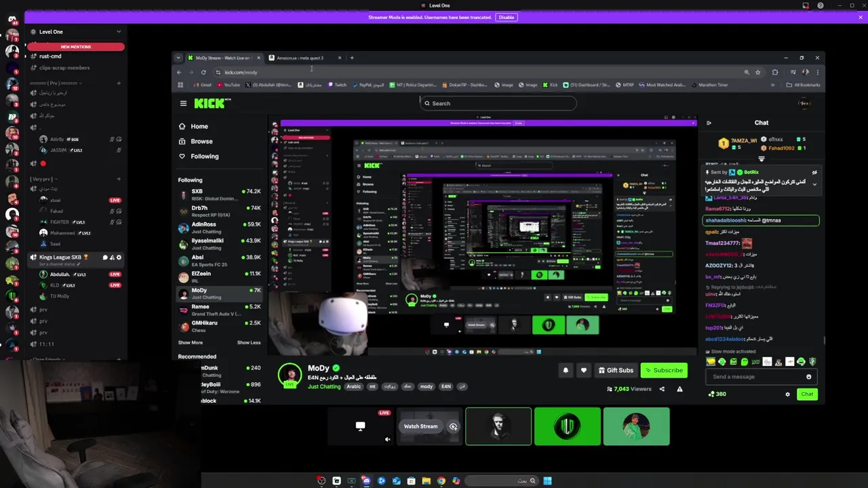Open Google Chrome from the taskbar
The width and height of the screenshot is (868, 488).
coord(441,481)
